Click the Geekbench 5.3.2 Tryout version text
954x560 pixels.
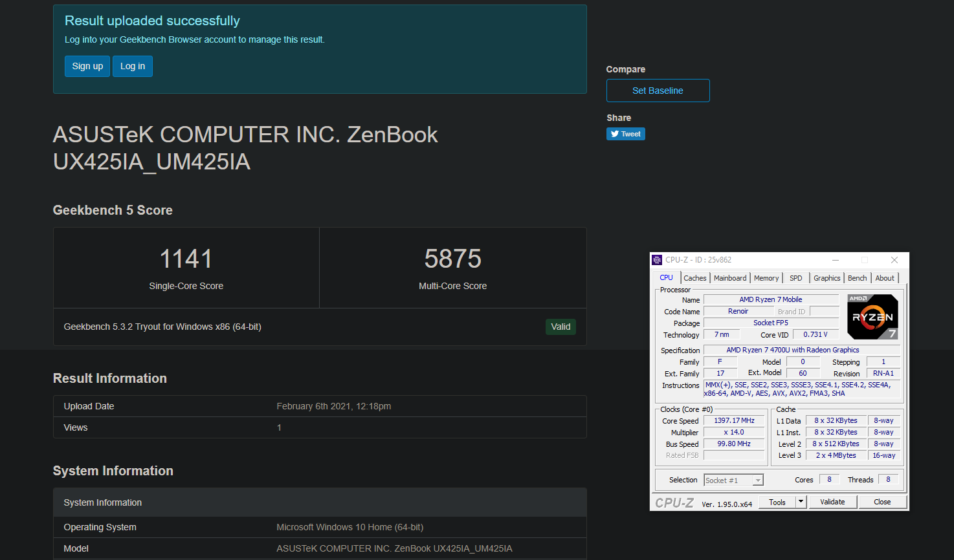pyautogui.click(x=162, y=327)
